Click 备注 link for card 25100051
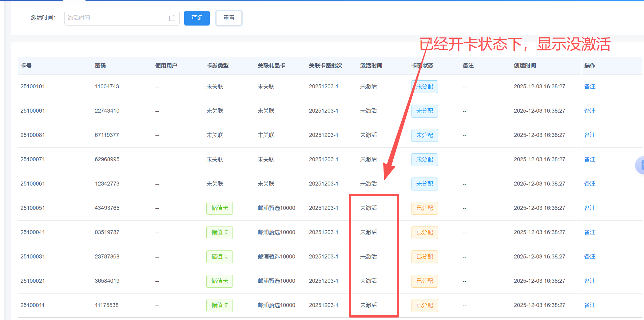644x320 pixels. (590, 208)
